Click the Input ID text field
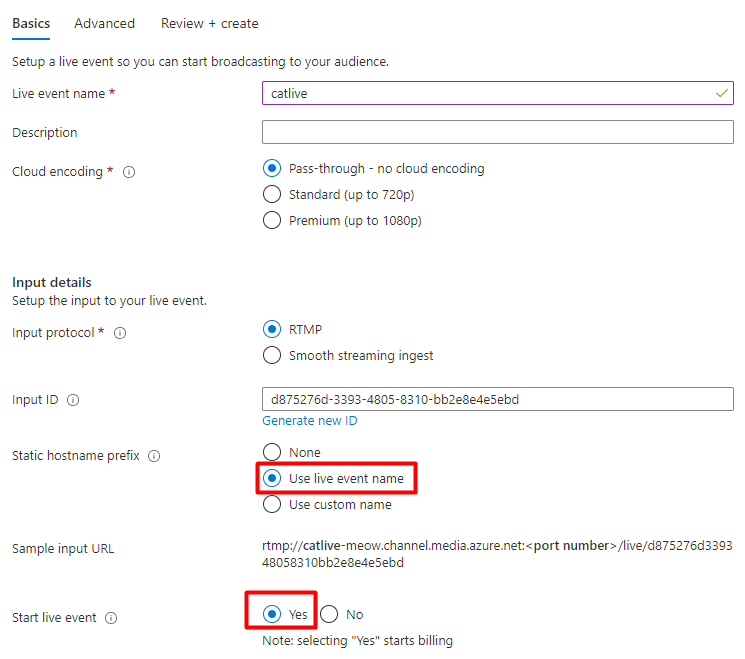The width and height of the screenshot is (745, 659). (497, 400)
